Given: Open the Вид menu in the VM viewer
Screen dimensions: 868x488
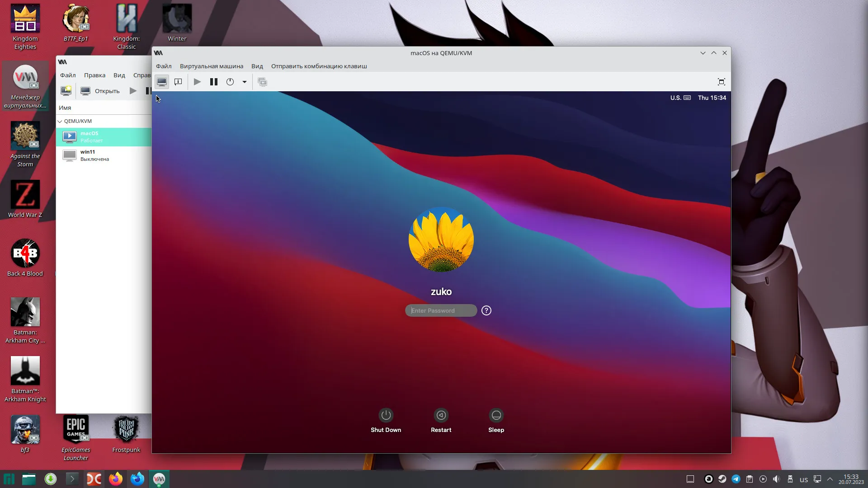Looking at the screenshot, I should click(x=257, y=66).
